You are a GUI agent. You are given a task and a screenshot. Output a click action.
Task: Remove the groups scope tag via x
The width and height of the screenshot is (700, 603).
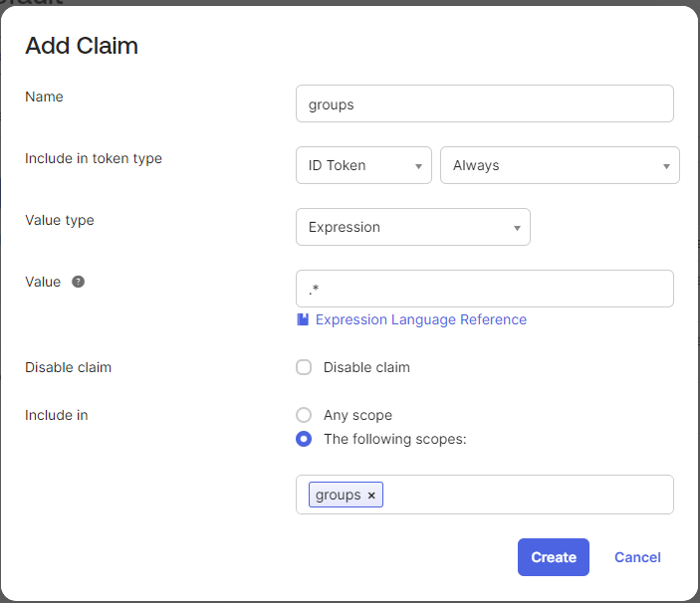(x=371, y=496)
